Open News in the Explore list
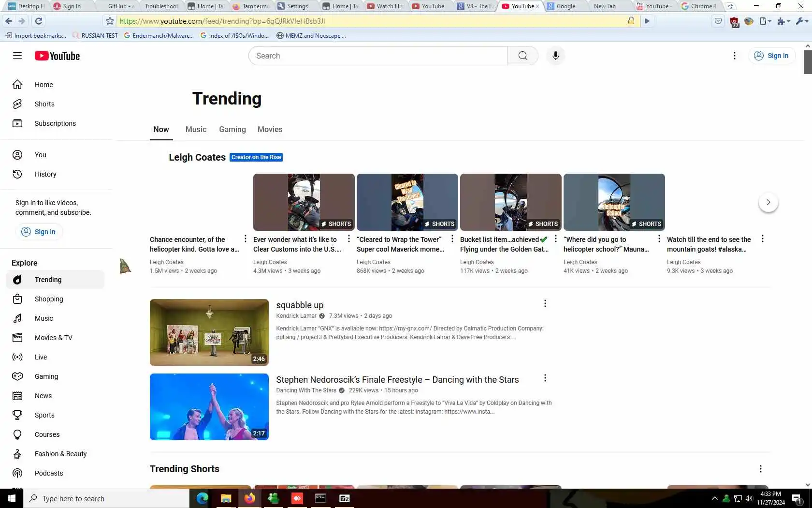The image size is (812, 508). [56, 396]
